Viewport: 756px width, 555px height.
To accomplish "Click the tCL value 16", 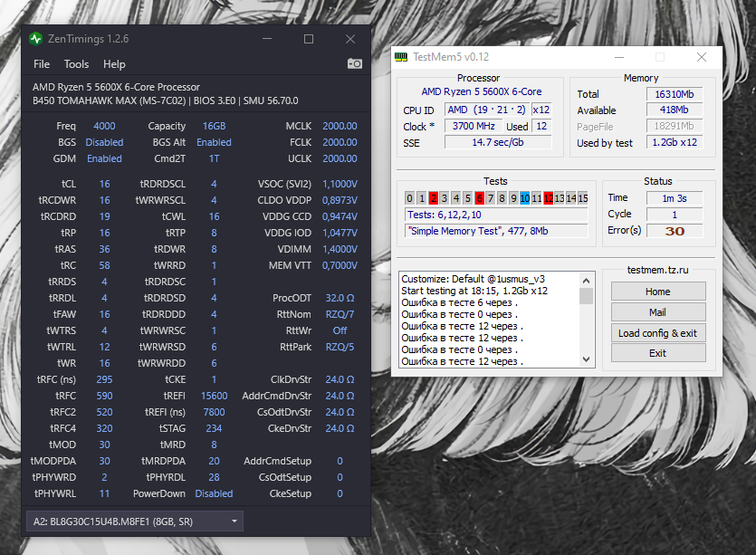I will pos(105,184).
